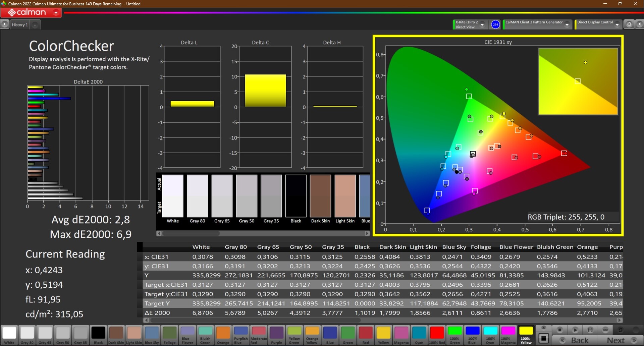
Task: Expand the X-Rite i1Pro 2 meter dropdown
Action: click(482, 24)
